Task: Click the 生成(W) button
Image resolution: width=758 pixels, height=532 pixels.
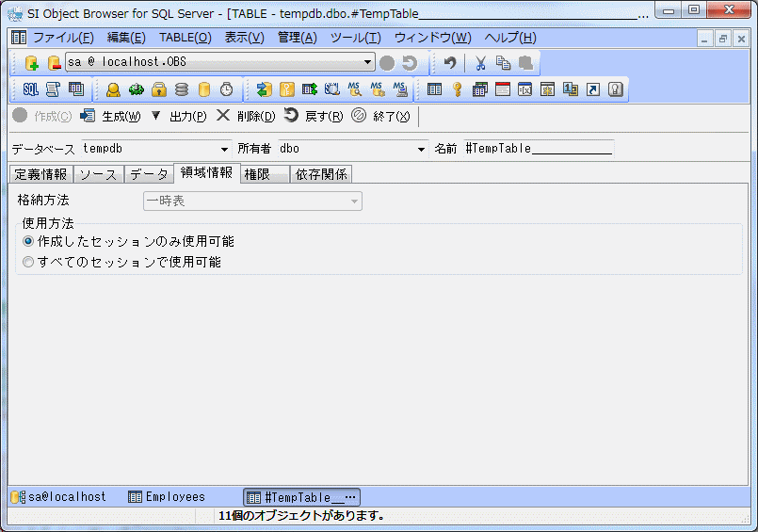Action: tap(111, 116)
